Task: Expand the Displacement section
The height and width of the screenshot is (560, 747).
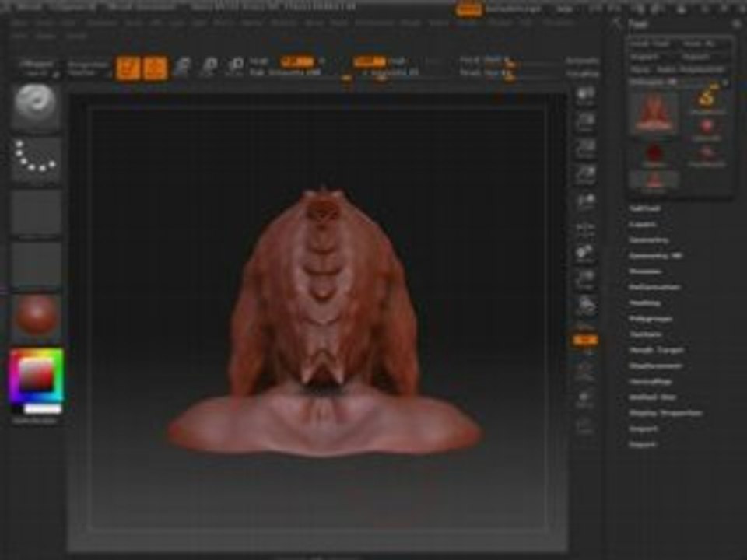Action: pos(655,366)
